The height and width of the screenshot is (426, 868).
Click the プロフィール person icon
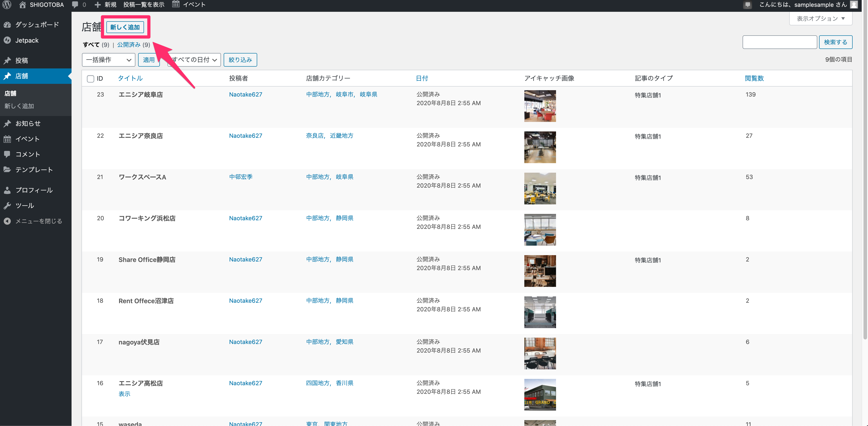(7, 190)
